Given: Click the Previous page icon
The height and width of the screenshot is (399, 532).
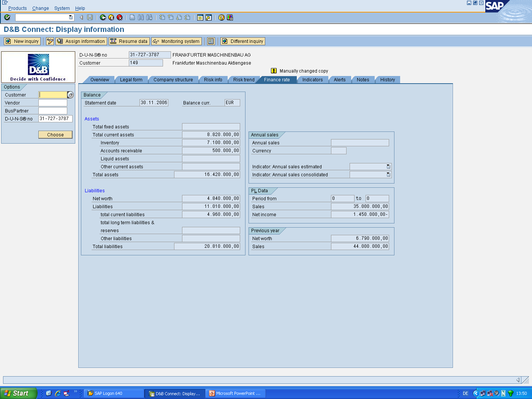Looking at the screenshot, I should [x=171, y=17].
